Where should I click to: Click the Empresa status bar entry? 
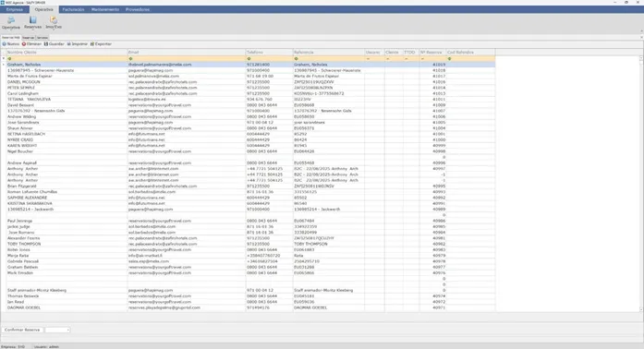coord(13,346)
